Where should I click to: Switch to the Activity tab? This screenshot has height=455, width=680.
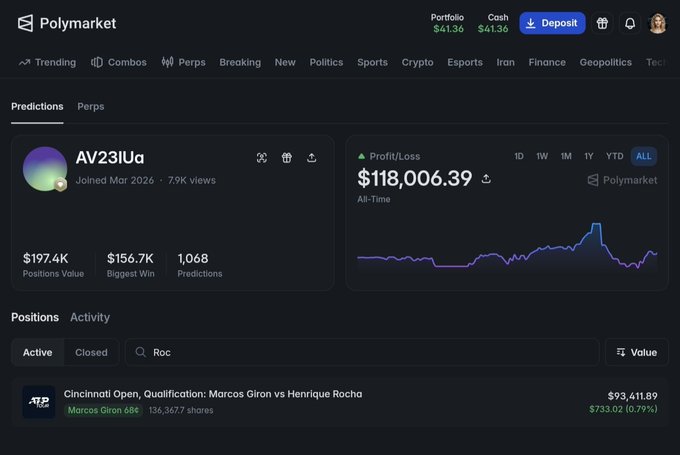90,318
